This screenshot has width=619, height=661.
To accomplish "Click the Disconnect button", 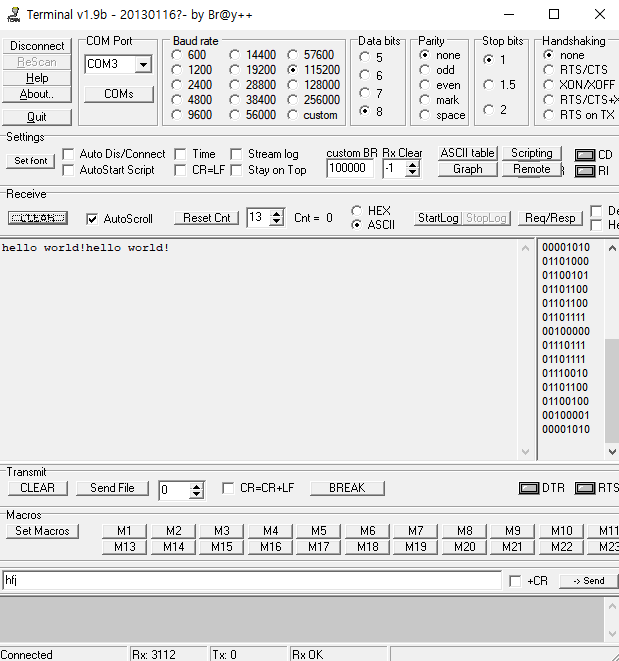I will pyautogui.click(x=37, y=46).
